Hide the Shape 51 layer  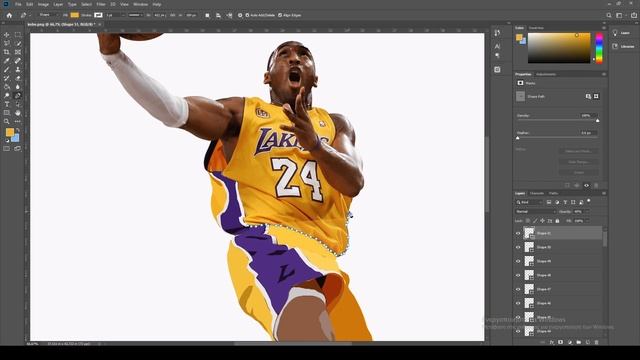click(x=518, y=233)
